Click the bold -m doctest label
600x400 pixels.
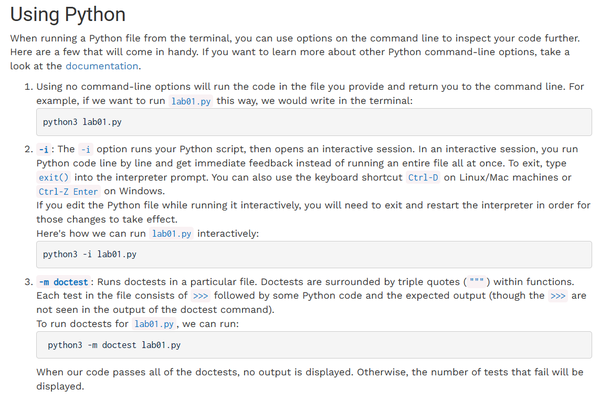click(x=63, y=282)
